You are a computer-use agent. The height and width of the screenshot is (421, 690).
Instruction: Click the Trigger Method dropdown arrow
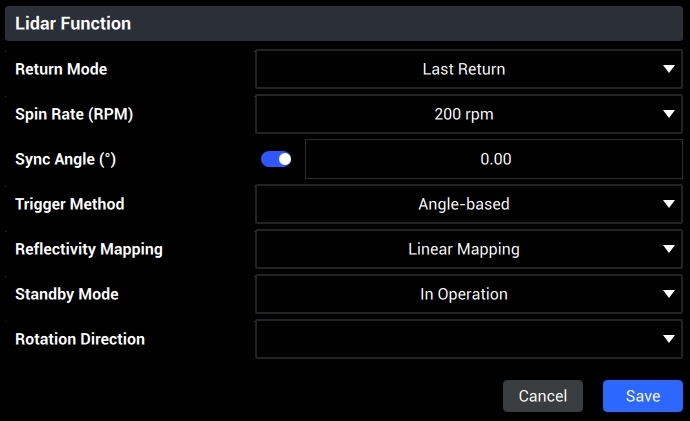tap(669, 204)
